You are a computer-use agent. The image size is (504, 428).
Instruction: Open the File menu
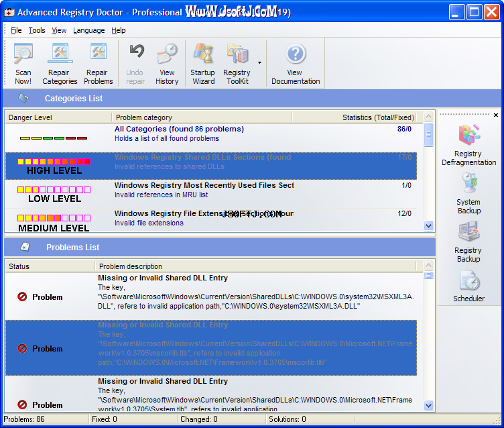coord(16,30)
